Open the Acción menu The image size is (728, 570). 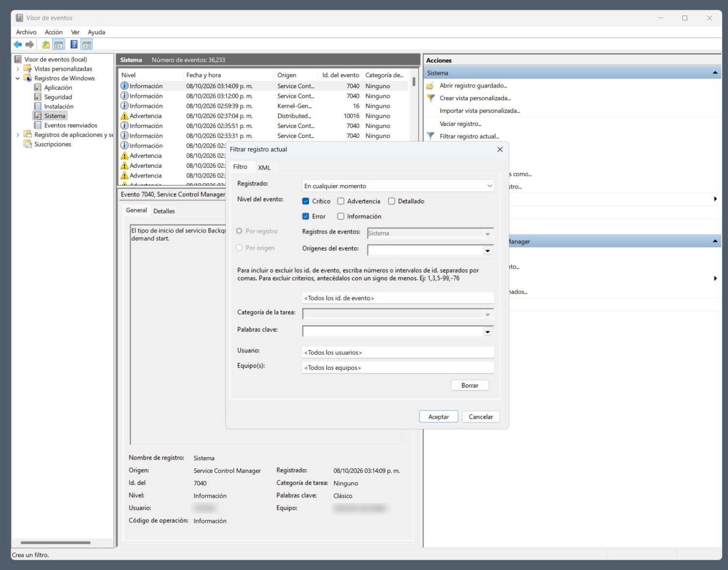click(54, 32)
